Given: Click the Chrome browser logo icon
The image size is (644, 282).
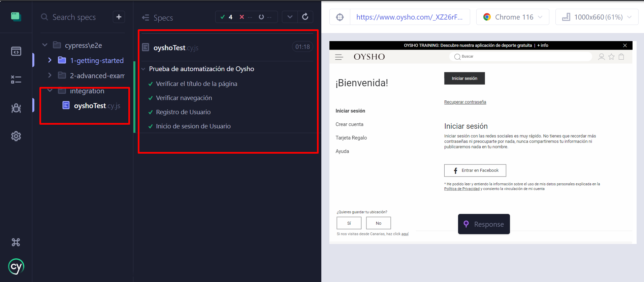Looking at the screenshot, I should coord(487,17).
